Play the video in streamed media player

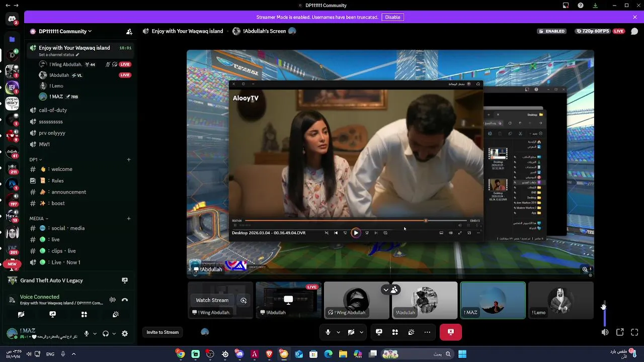[x=356, y=233]
